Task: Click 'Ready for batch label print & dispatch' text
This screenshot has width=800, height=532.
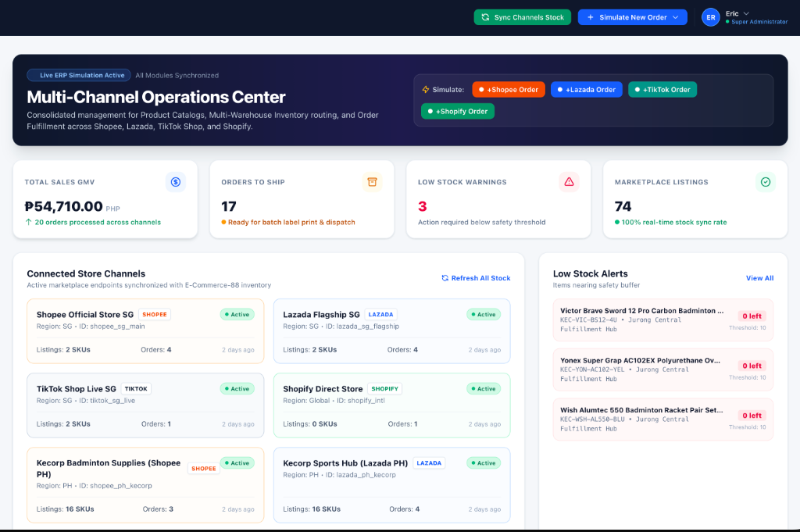Action: [291, 223]
